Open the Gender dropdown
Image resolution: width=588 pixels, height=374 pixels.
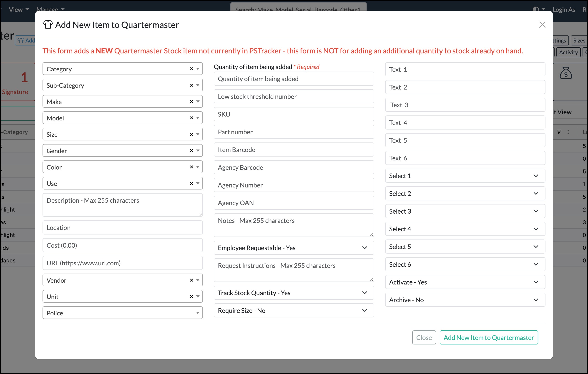123,150
